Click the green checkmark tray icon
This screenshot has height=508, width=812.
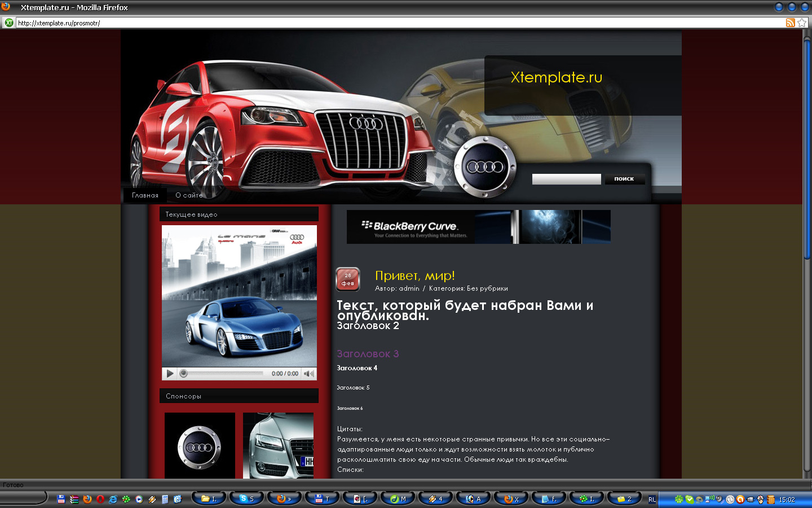[689, 500]
